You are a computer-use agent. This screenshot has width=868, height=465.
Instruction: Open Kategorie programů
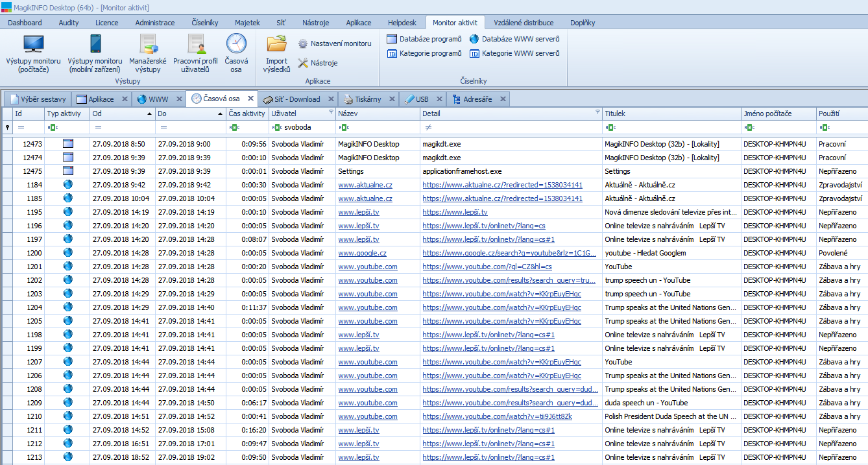[424, 53]
